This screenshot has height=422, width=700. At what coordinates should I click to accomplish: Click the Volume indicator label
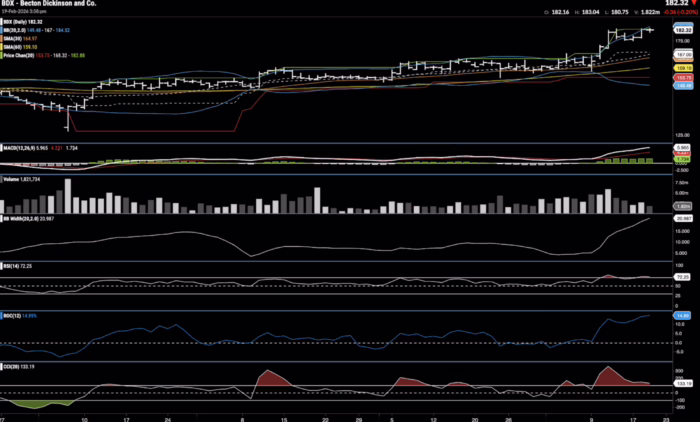tap(11, 180)
